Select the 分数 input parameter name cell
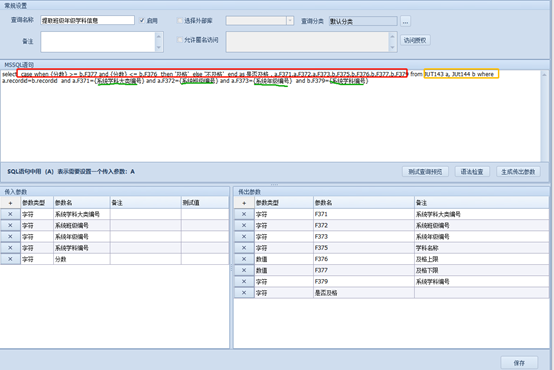 coord(82,259)
